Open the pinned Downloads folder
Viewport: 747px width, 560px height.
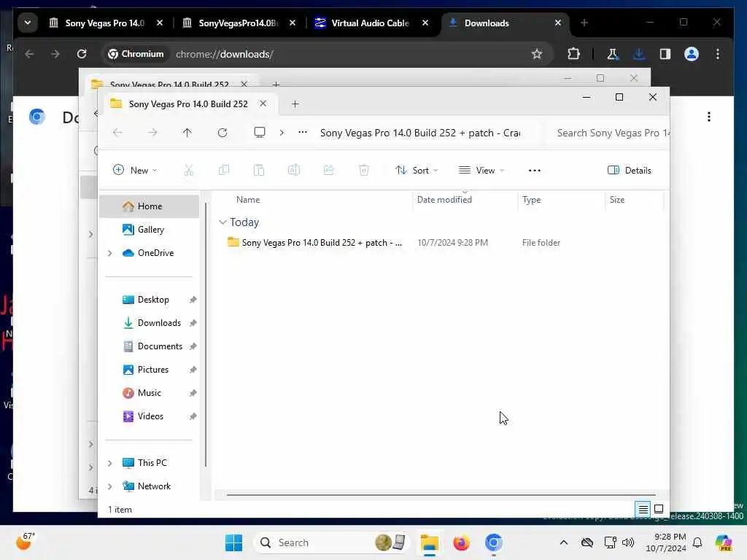point(149,323)
